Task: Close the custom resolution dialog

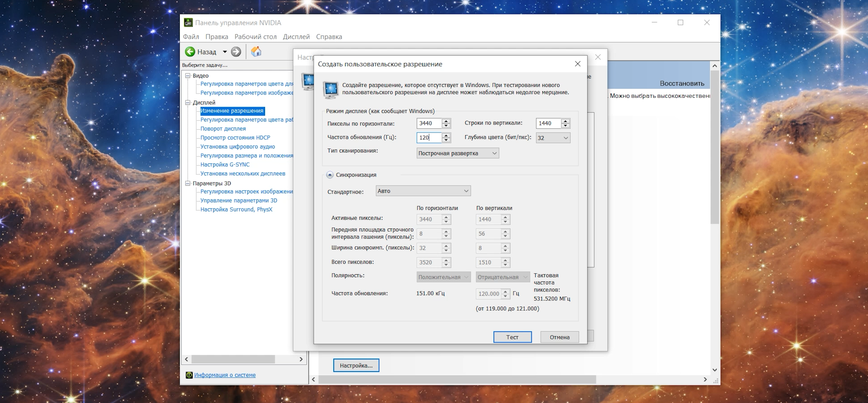Action: pos(578,64)
